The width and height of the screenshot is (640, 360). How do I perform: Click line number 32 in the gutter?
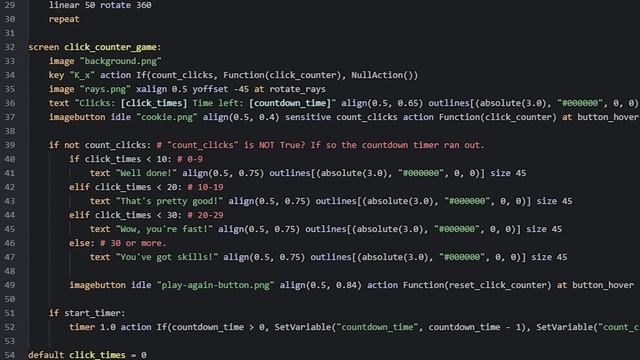coord(10,47)
